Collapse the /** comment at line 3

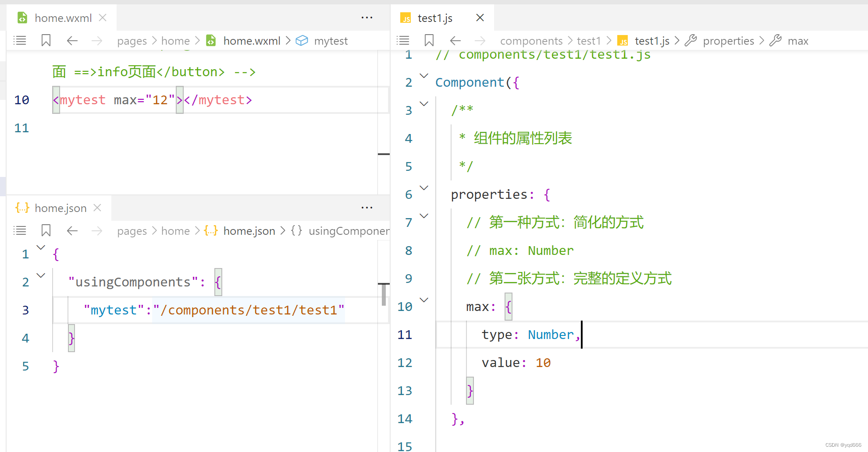pyautogui.click(x=424, y=104)
